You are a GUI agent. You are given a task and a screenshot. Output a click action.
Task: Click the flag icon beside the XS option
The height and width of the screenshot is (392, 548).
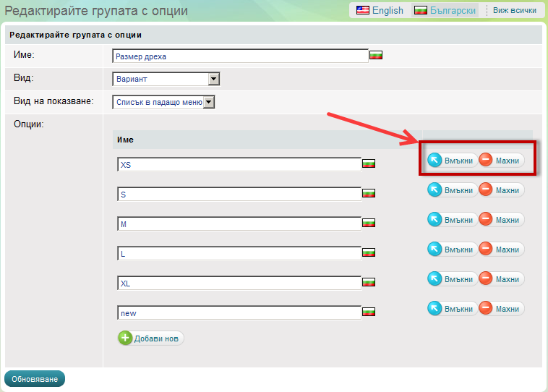(x=369, y=164)
